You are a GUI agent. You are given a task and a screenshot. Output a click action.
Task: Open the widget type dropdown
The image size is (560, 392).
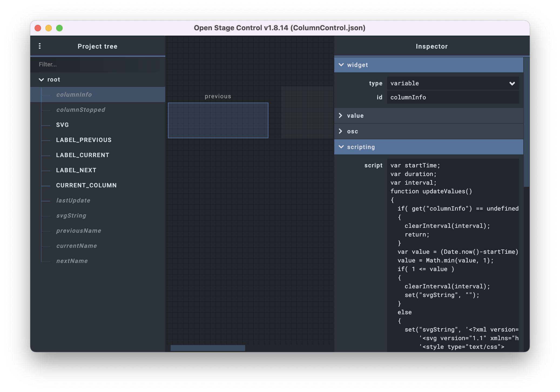[x=453, y=83]
